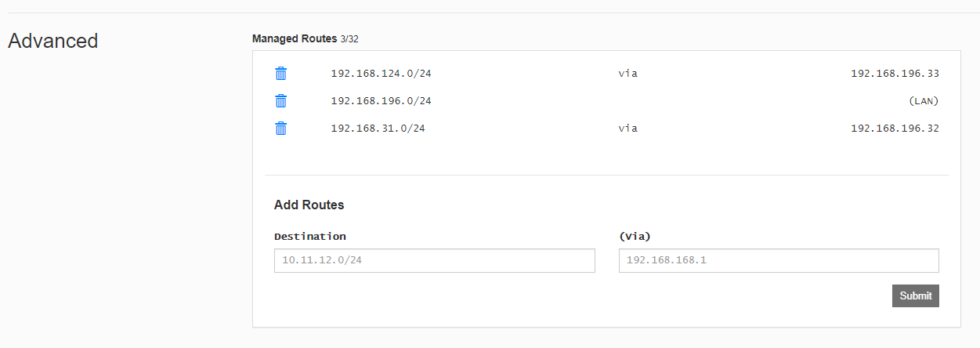Submit the new route
980x348 pixels.
click(916, 295)
